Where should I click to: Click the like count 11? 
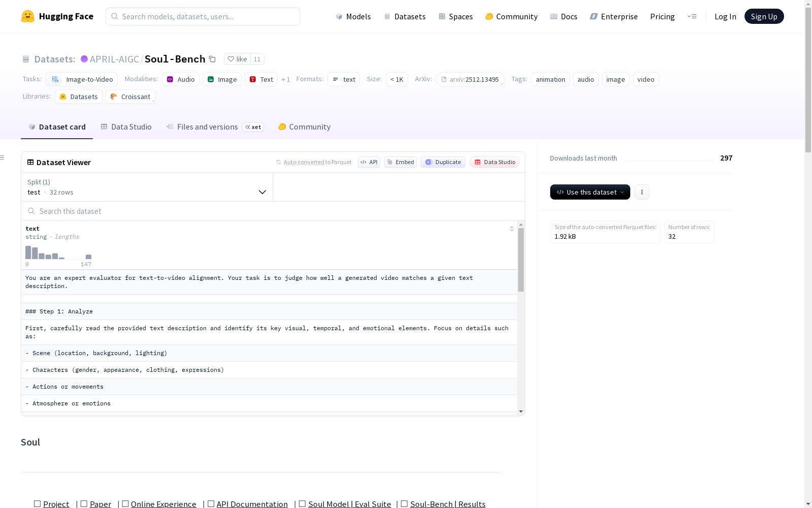257,59
